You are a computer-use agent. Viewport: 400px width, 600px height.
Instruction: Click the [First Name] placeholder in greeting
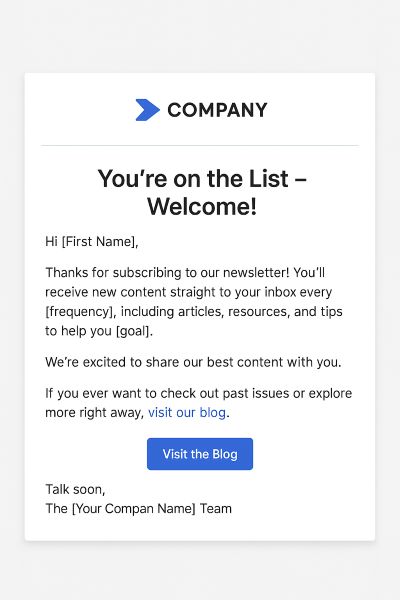coord(98,242)
